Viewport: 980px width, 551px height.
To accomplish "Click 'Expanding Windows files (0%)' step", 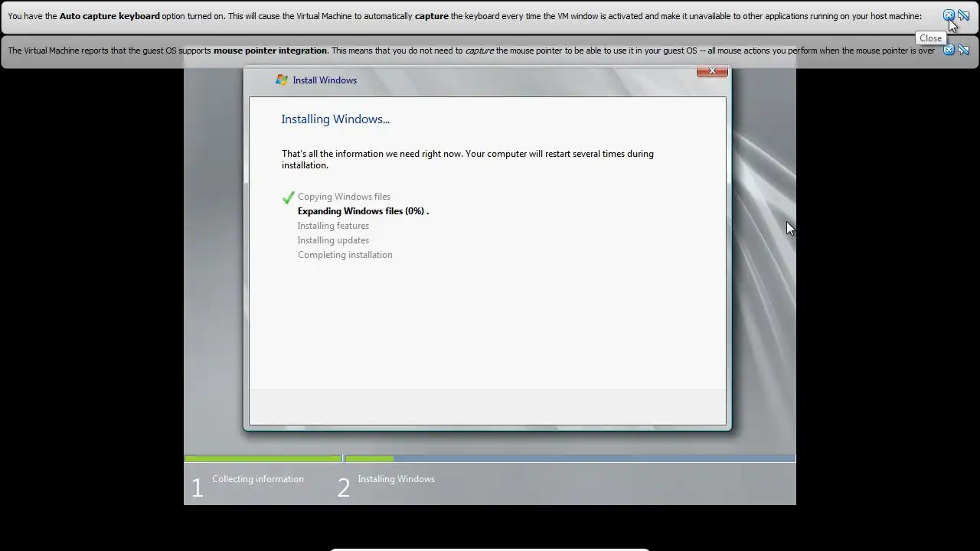I will pos(363,211).
